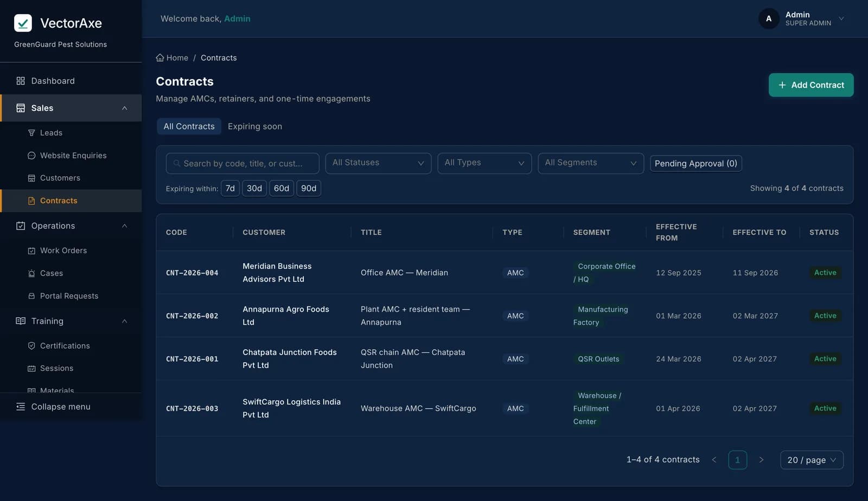
Task: Click the '12 Sep 2025' effective from date
Action: pos(678,273)
